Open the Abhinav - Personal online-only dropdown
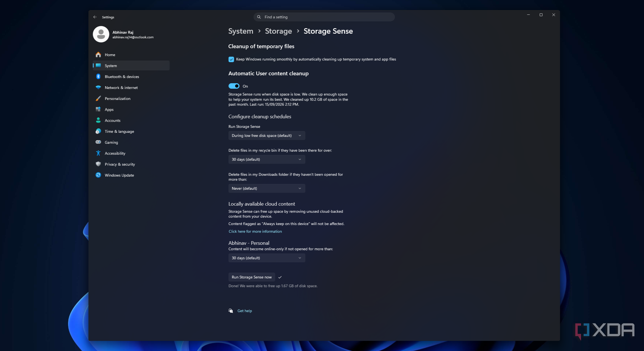This screenshot has height=351, width=644. (267, 258)
